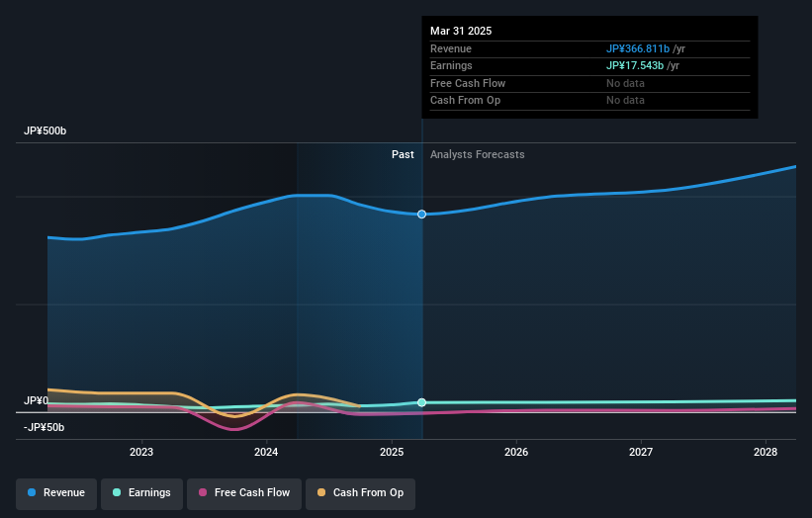This screenshot has height=518, width=812.
Task: Click the tooltip's Cash From Op label
Action: coord(465,101)
